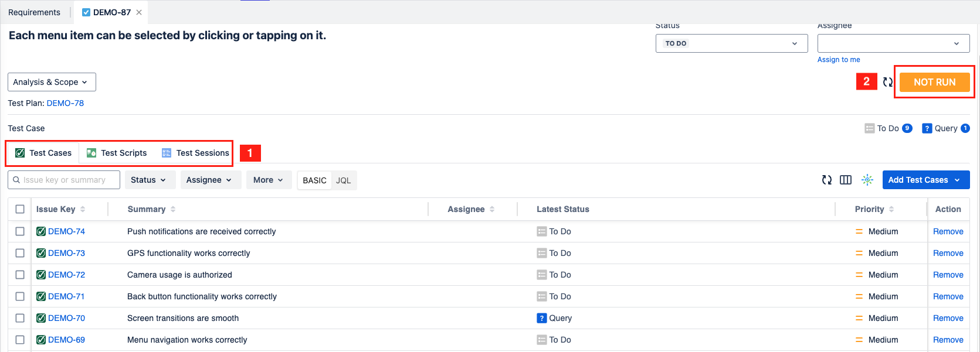The height and width of the screenshot is (352, 980).
Task: Expand the TO DO status dropdown
Action: [x=731, y=43]
